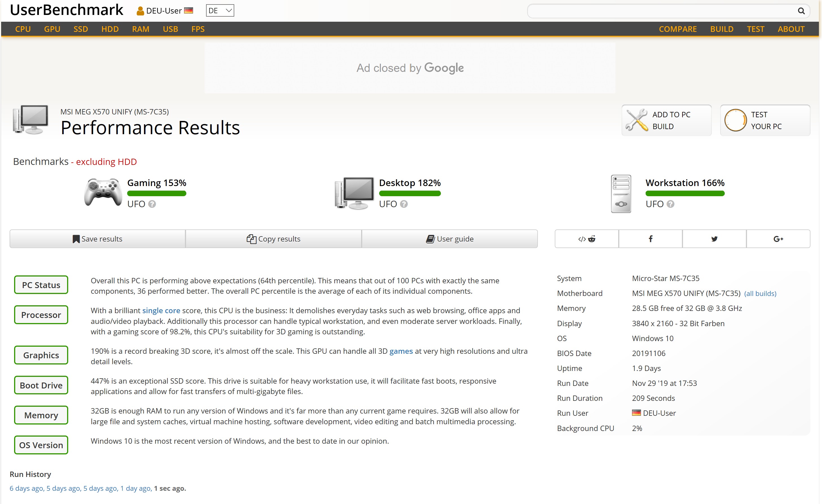Click the Gaming controller icon
The width and height of the screenshot is (822, 504).
coord(103,193)
